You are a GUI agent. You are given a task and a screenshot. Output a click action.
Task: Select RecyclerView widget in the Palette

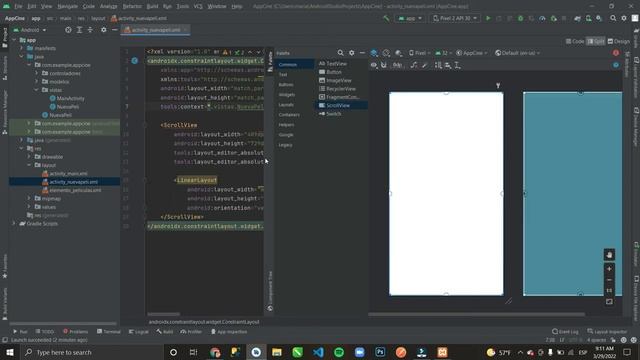[341, 89]
